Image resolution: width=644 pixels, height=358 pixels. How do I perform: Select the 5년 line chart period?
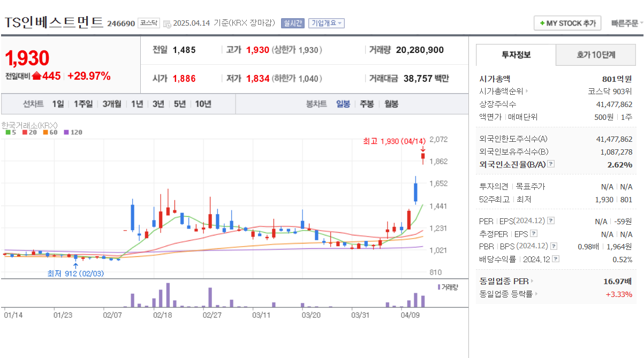tap(179, 104)
